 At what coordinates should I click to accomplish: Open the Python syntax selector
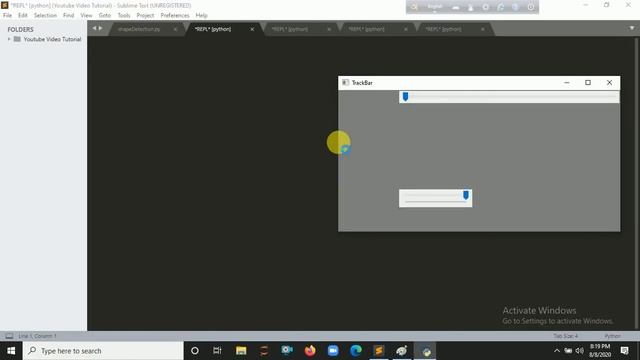(x=612, y=336)
